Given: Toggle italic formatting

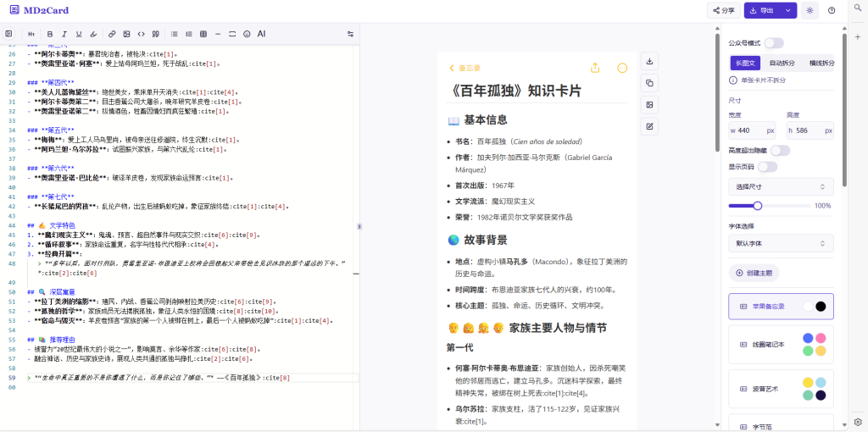Looking at the screenshot, I should (x=64, y=34).
